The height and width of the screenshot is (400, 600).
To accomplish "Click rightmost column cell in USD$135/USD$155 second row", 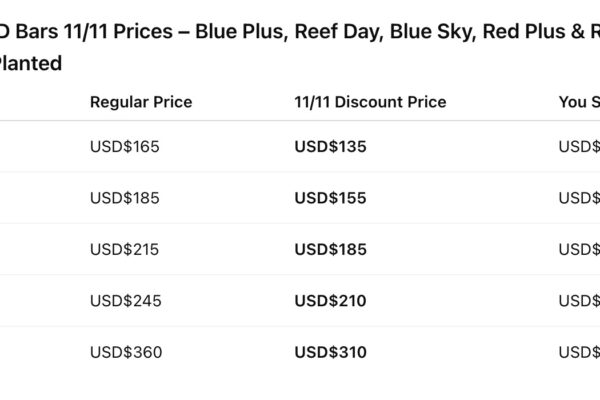I will (x=579, y=198).
